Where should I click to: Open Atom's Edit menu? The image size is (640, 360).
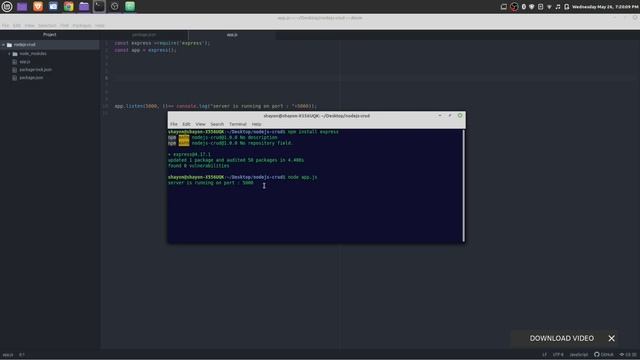pyautogui.click(x=17, y=26)
